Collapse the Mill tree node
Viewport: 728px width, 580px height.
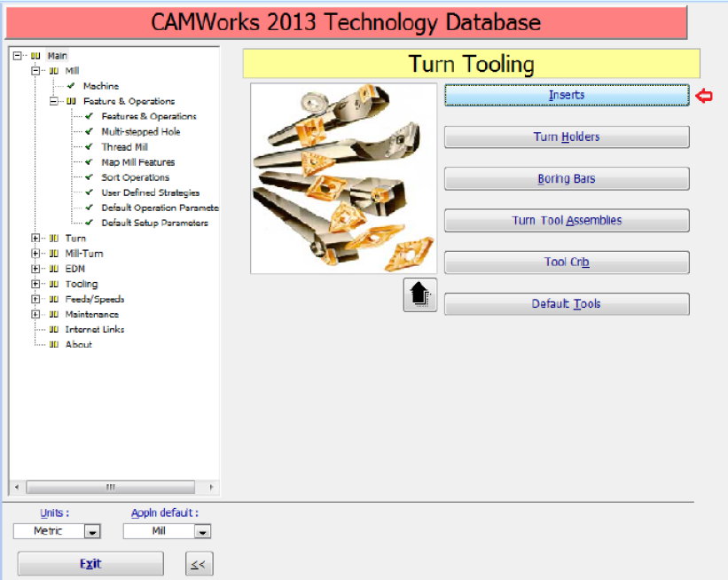click(x=35, y=71)
